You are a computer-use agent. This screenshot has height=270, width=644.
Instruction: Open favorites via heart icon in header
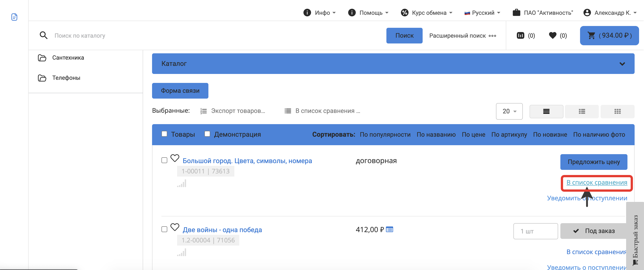coord(553,36)
